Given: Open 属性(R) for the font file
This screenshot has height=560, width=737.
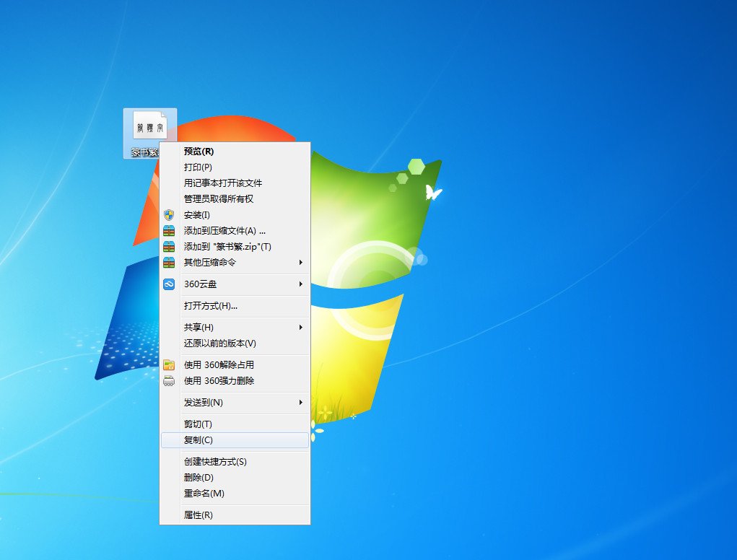Looking at the screenshot, I should pos(199,515).
